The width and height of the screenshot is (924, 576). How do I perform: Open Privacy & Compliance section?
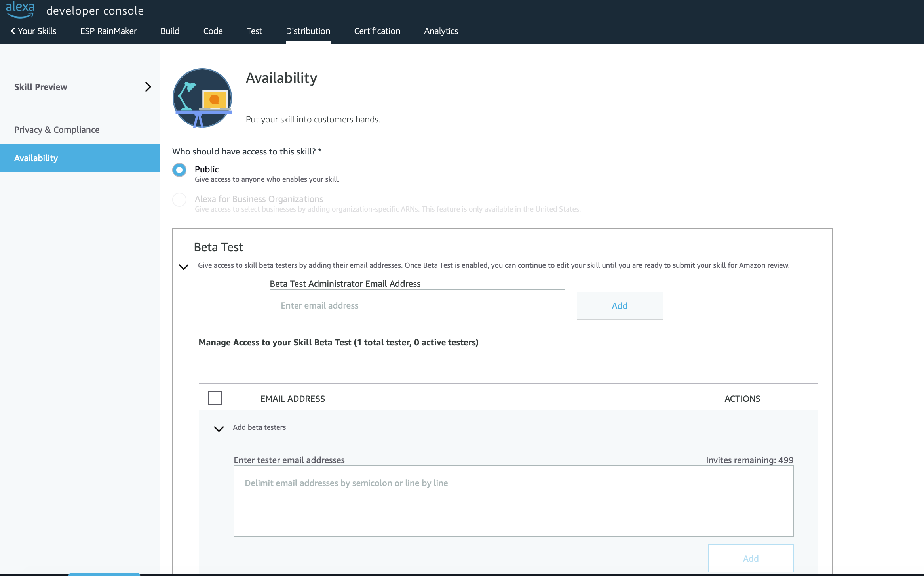point(57,130)
